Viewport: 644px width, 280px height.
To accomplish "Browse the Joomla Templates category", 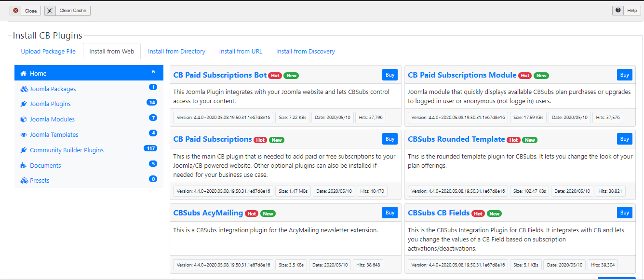I will pyautogui.click(x=89, y=134).
